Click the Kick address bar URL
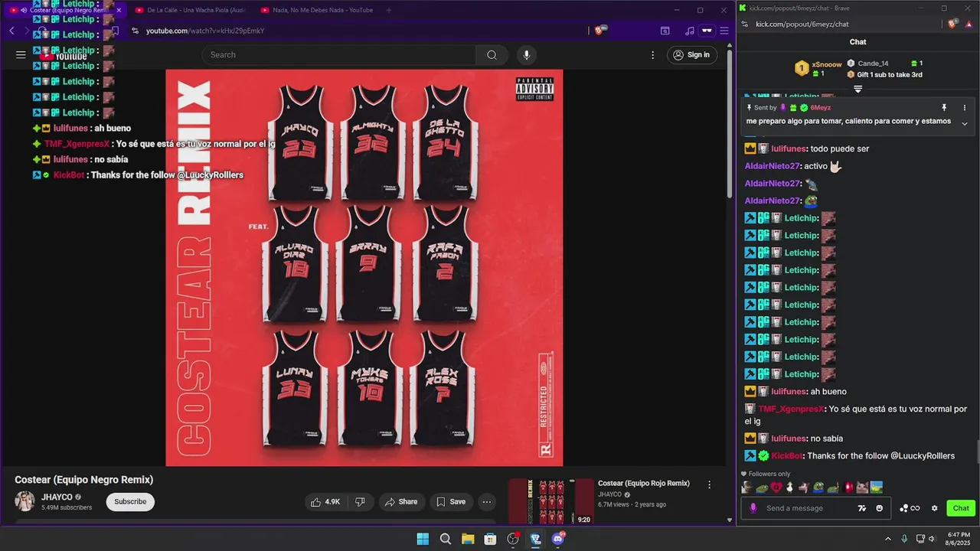Screen dimensions: 980x551 (x=802, y=24)
